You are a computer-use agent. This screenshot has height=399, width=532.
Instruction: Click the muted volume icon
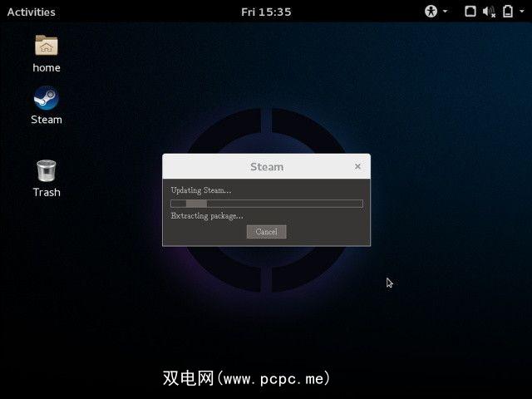pyautogui.click(x=489, y=12)
